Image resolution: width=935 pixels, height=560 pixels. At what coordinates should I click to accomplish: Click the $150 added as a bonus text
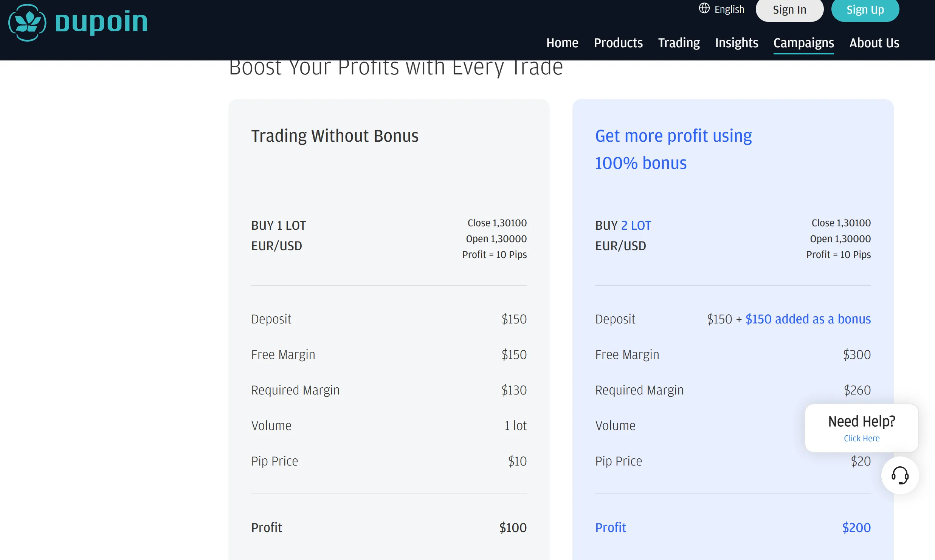click(x=808, y=319)
